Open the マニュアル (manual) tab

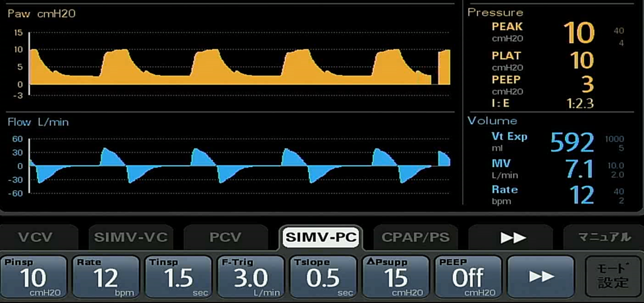pos(604,237)
